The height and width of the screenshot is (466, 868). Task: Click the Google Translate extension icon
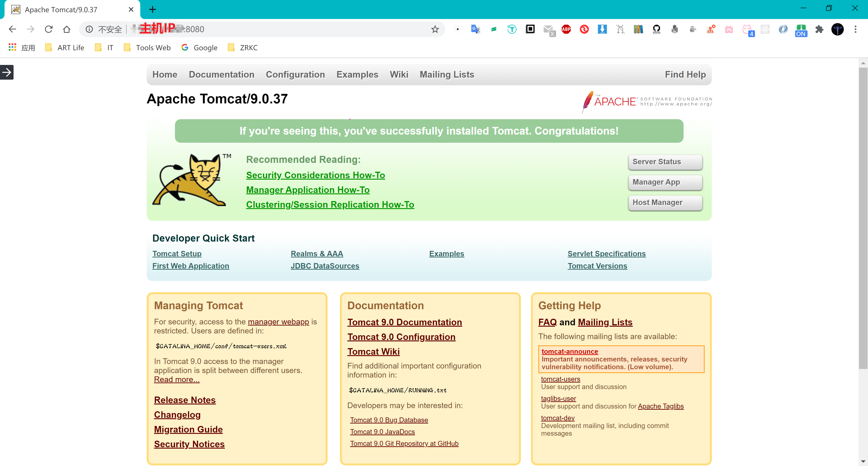click(x=475, y=29)
